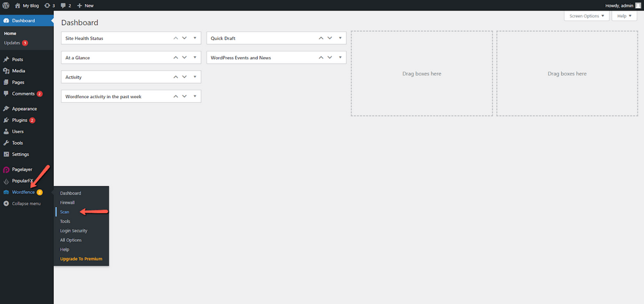Toggle the Site Health Status panel
This screenshot has width=644, height=304.
point(195,38)
